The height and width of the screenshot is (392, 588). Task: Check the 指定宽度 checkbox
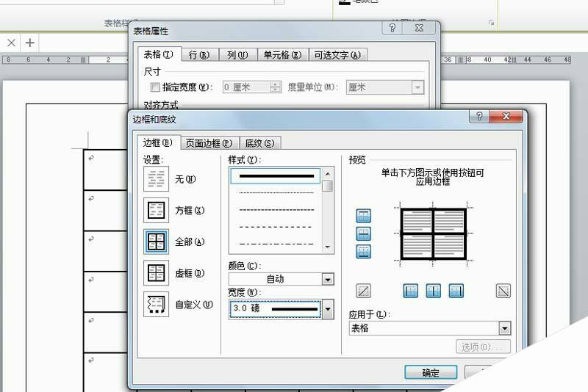155,87
